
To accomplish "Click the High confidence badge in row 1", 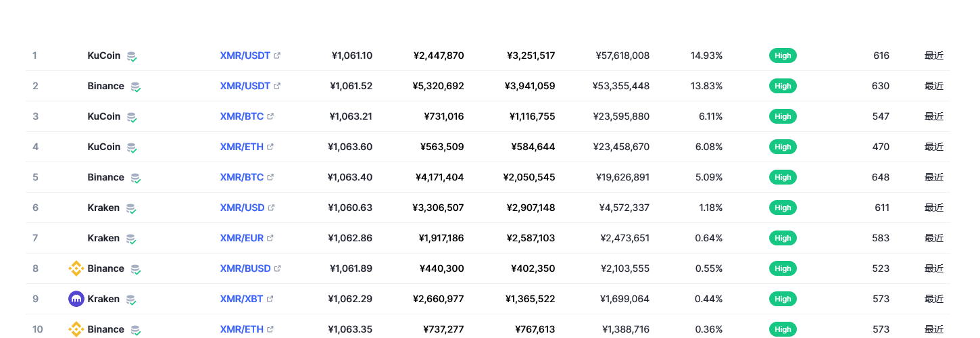I will pos(783,55).
